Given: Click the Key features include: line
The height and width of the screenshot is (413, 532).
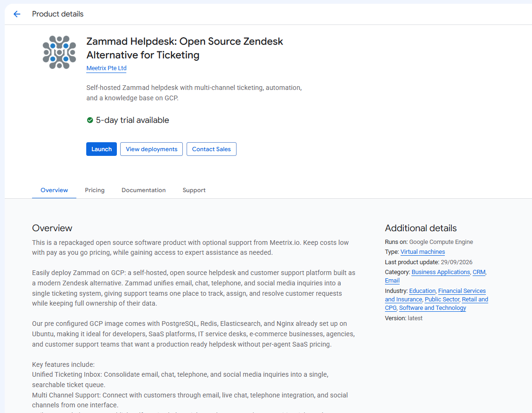Looking at the screenshot, I should (x=64, y=364).
